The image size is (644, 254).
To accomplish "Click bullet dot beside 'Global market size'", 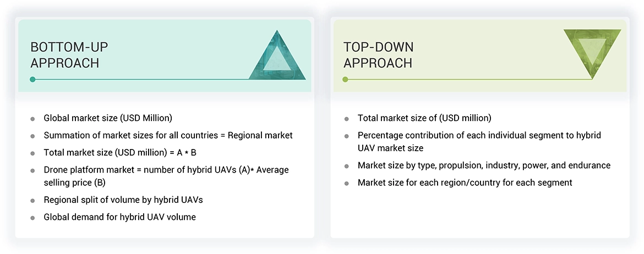I will [32, 119].
